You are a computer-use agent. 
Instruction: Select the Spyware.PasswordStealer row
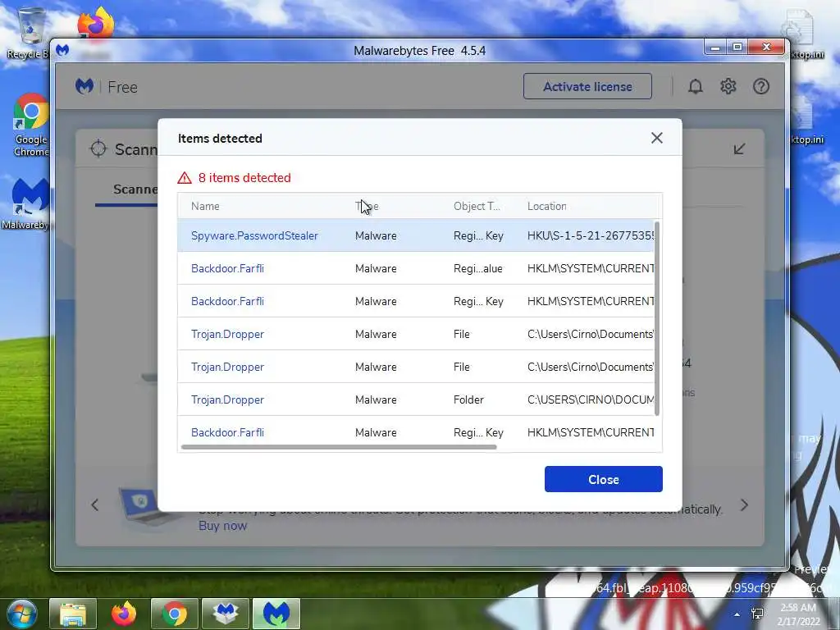416,235
